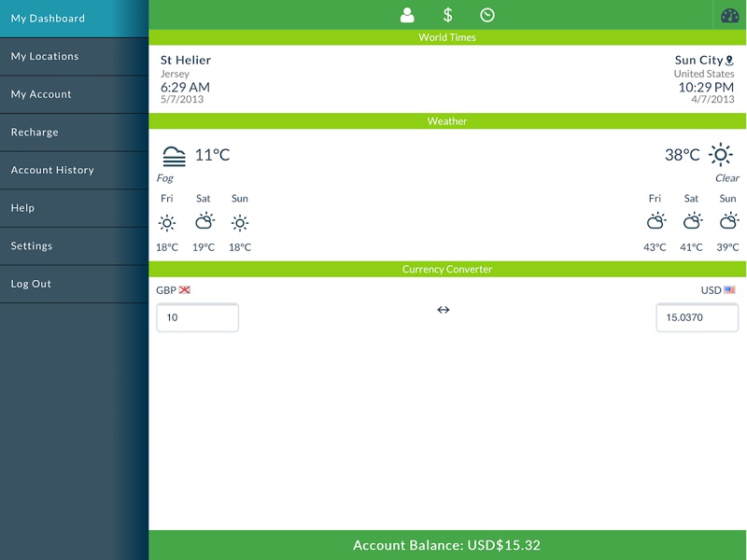
Task: Tap the GBP currency label
Action: point(166,290)
